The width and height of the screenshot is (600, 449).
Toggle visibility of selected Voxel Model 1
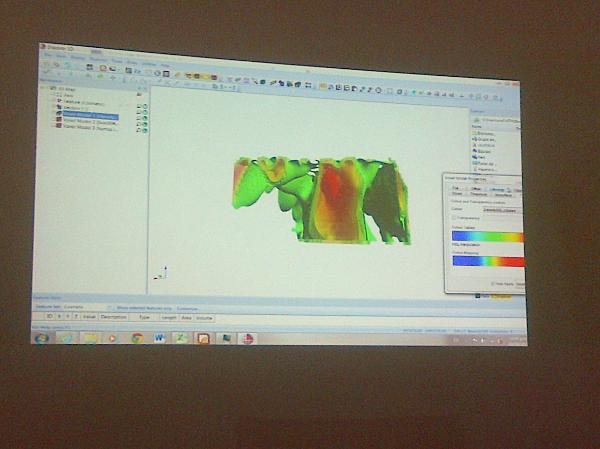point(138,117)
